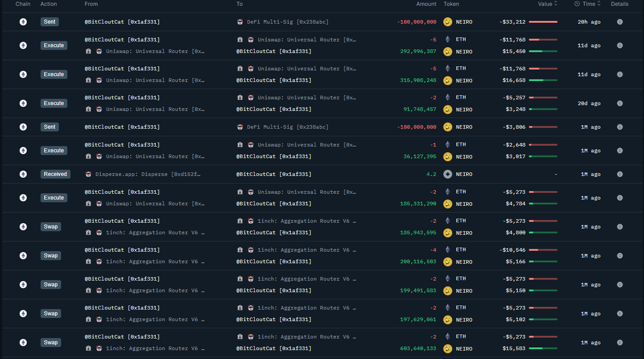
Task: Open DeFi Multi-Sig link in the 20h ago row
Action: (288, 22)
